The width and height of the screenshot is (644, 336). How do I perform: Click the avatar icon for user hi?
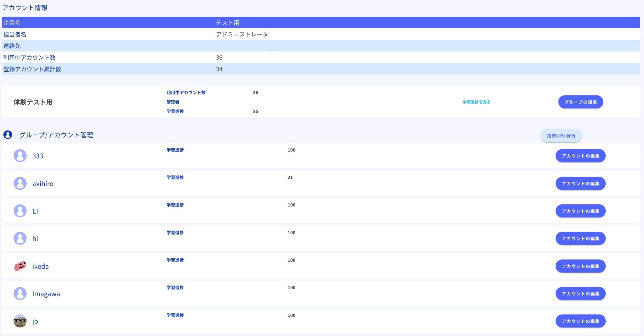point(20,238)
